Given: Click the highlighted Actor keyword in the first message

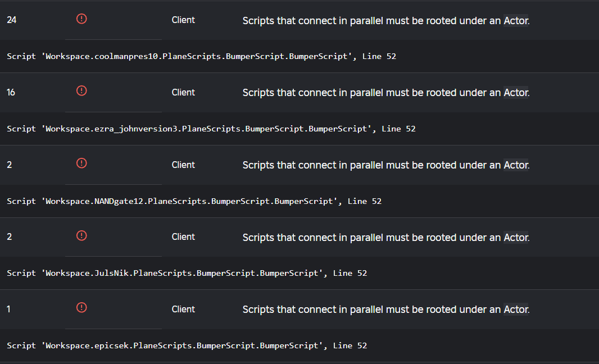Looking at the screenshot, I should pos(516,21).
